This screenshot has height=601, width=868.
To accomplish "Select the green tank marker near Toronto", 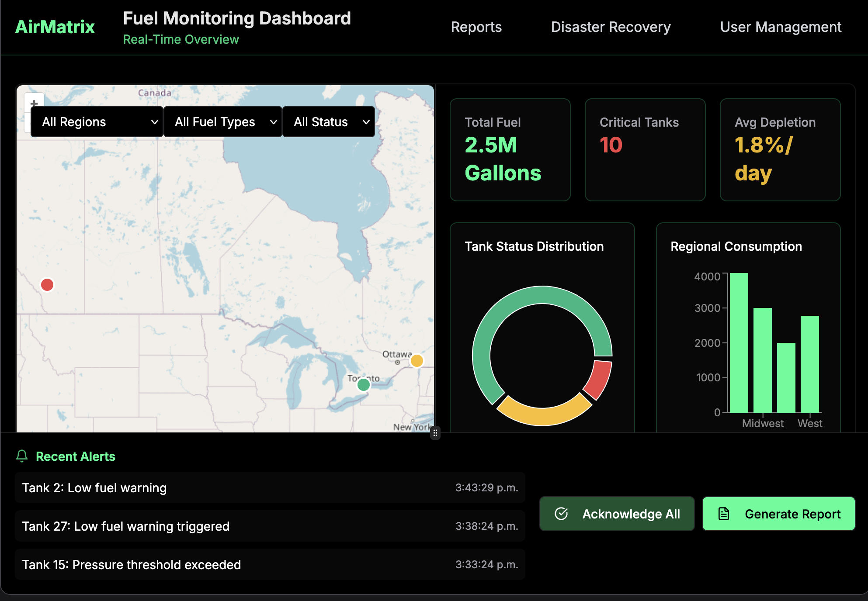I will [363, 384].
